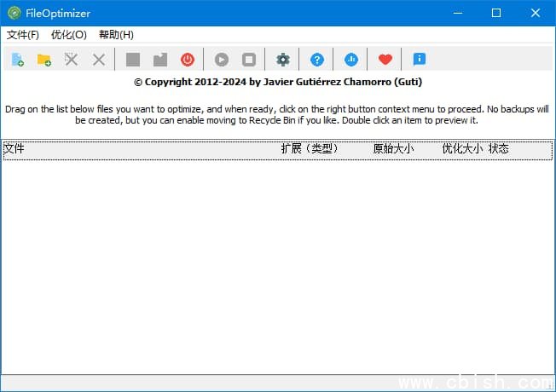Sort by the 优化大小 column header
556x392 pixels.
(x=462, y=148)
